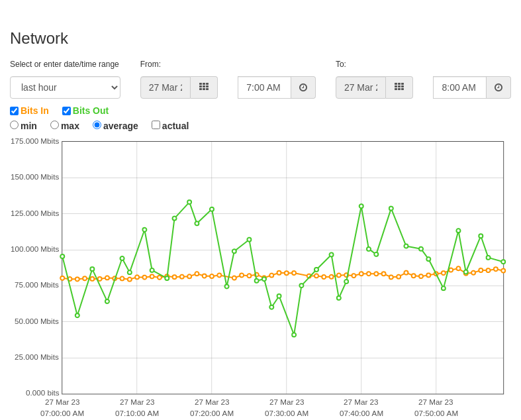Open the From date calendar picker icon
The width and height of the screenshot is (521, 420).
(204, 87)
